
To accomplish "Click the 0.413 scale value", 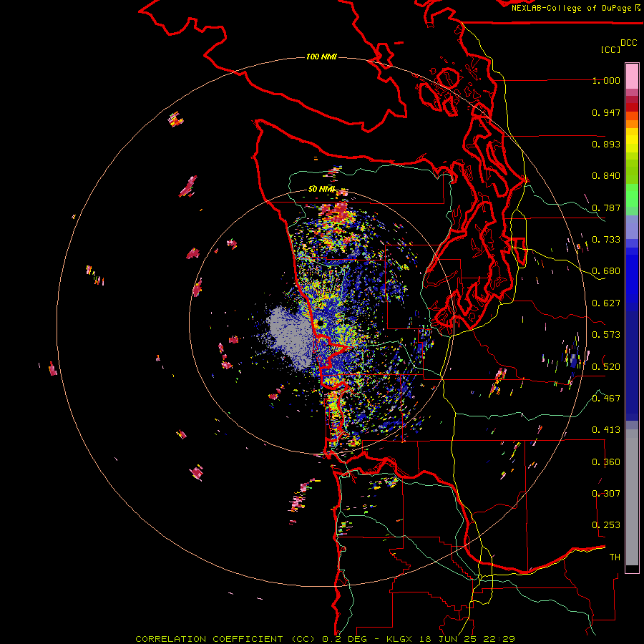I will coord(606,430).
